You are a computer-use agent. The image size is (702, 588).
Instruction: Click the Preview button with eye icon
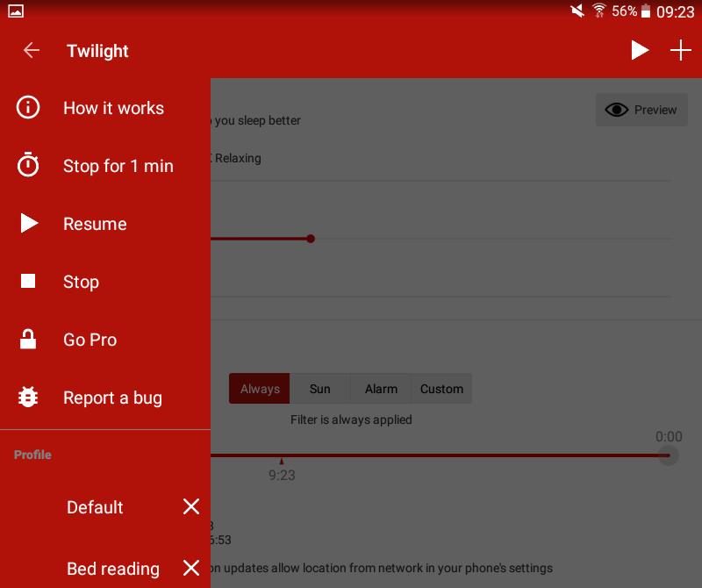[x=641, y=110]
